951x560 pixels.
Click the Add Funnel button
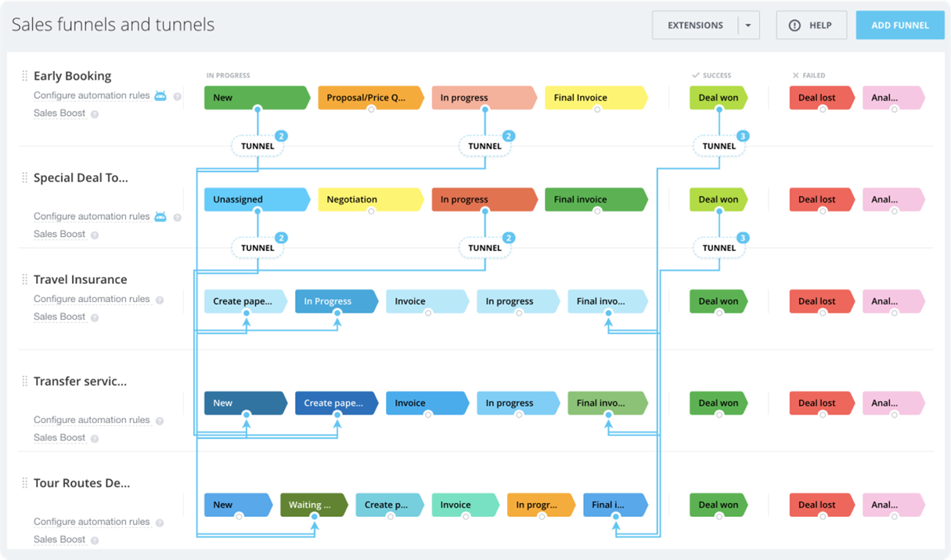[900, 26]
